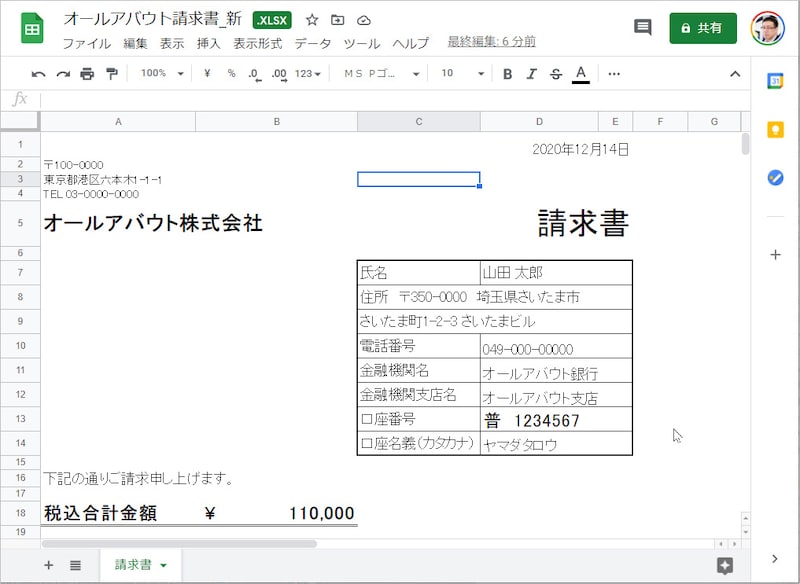800x584 pixels.
Task: Open the zoom 100% dropdown
Action: [162, 74]
